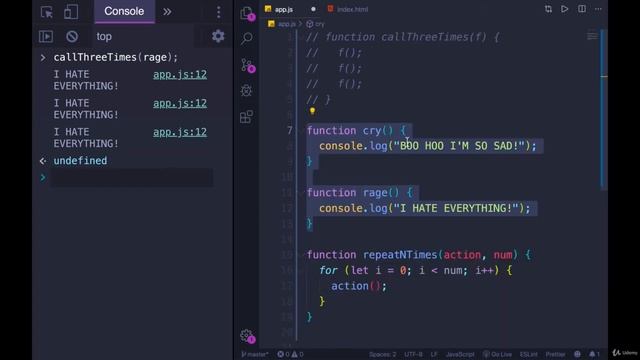
Task: Open console settings gear
Action: (x=218, y=36)
